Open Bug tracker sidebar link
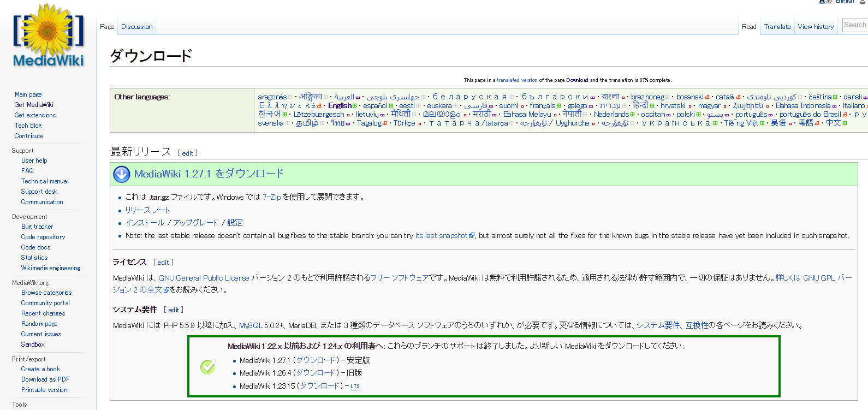Screen dimensions: 868x410 click(x=37, y=227)
